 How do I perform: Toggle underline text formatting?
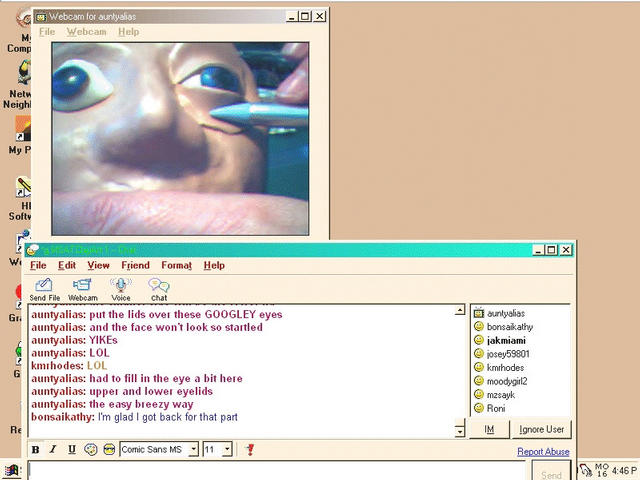click(72, 449)
